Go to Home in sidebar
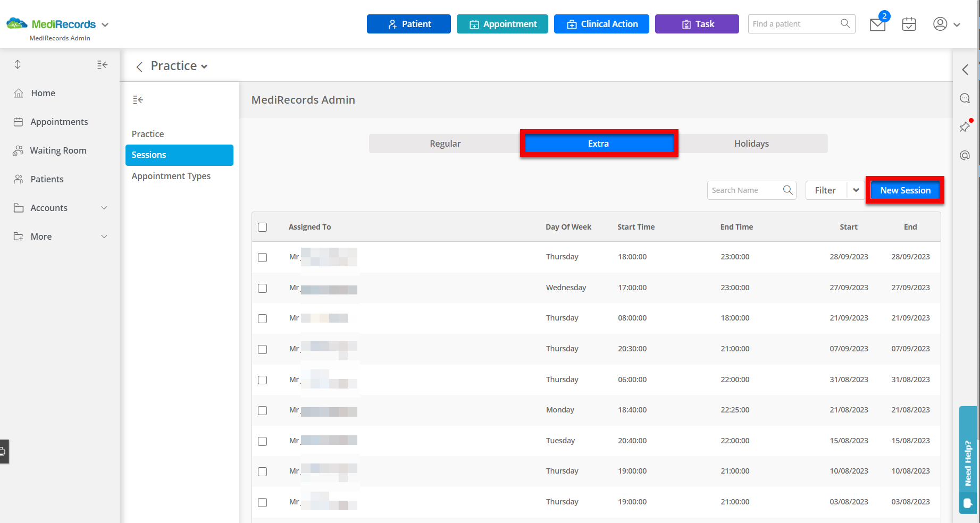 (43, 93)
